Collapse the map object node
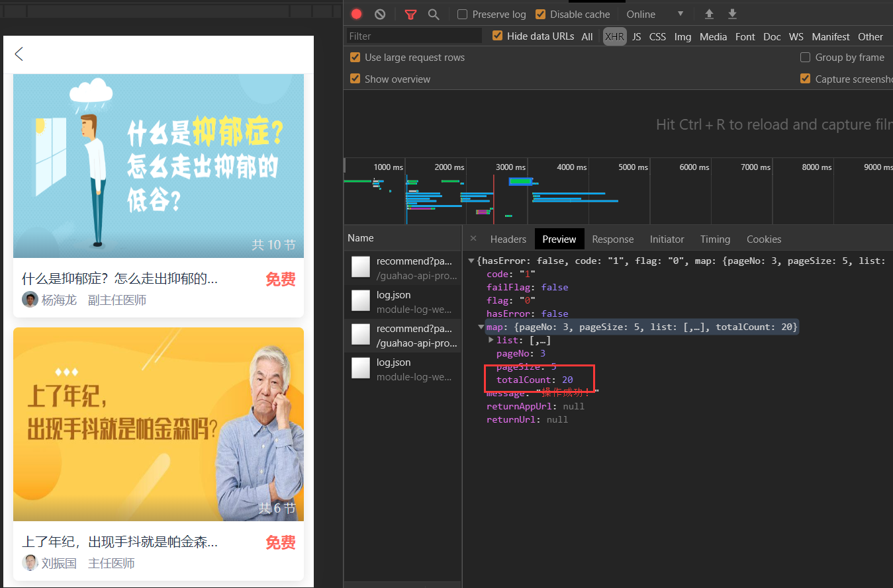Image resolution: width=893 pixels, height=588 pixels. [481, 327]
